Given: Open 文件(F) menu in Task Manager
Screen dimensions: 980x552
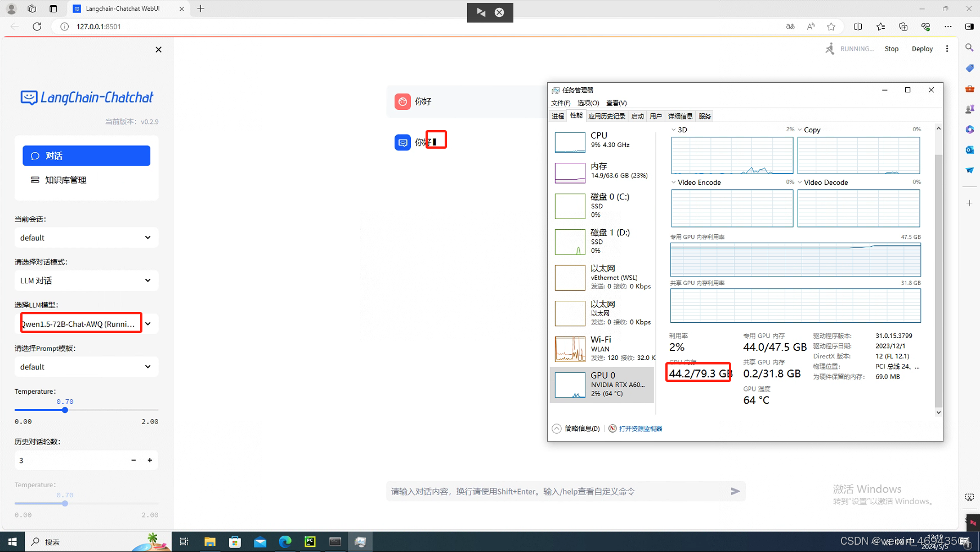Looking at the screenshot, I should [x=561, y=103].
